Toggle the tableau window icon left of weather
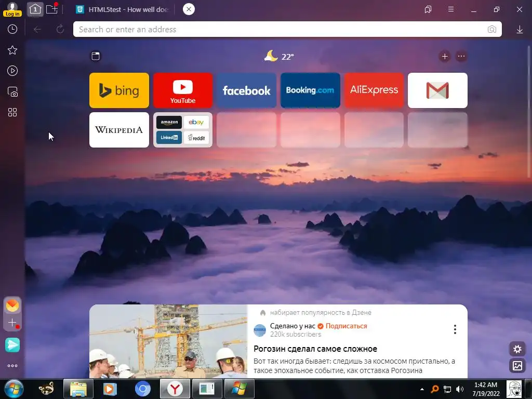 coord(96,56)
